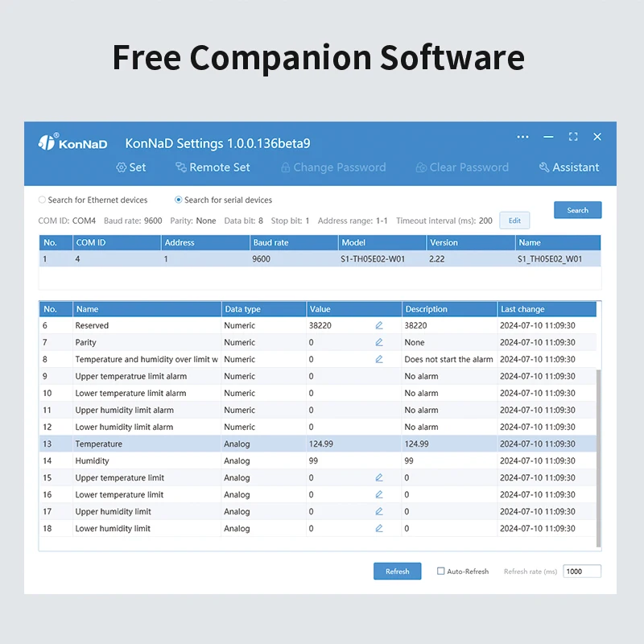Enable the Auto-Refresh checkbox
The image size is (644, 644).
click(x=440, y=571)
